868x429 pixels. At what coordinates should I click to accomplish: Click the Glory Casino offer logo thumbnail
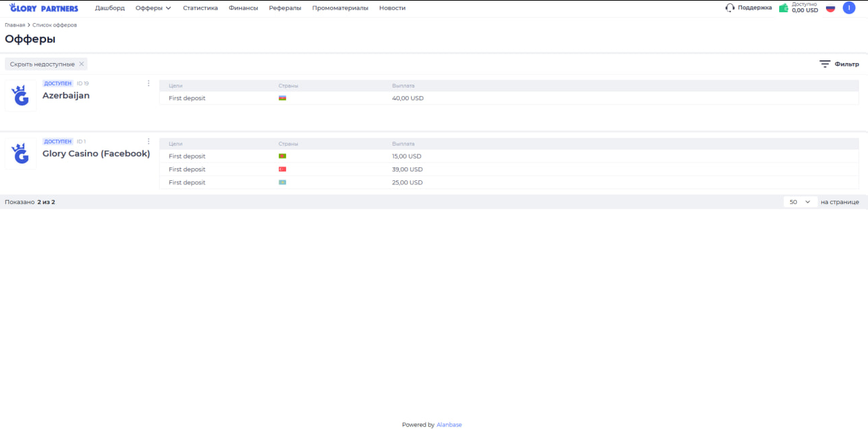pos(21,154)
